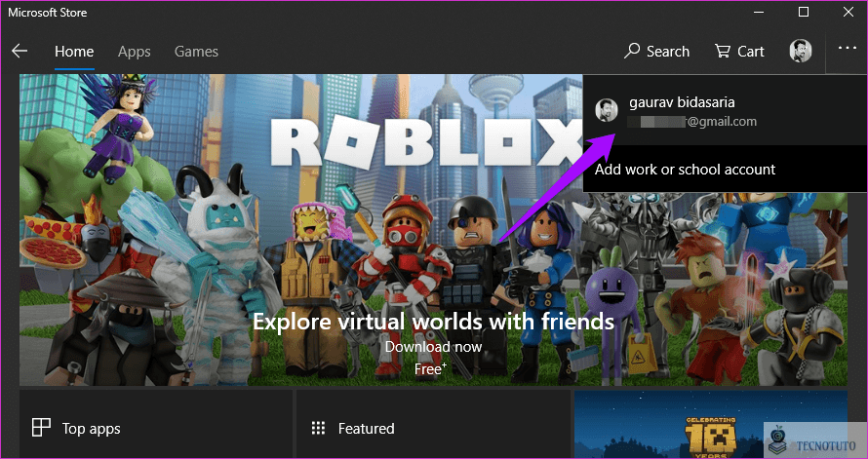Click the Top apps grid icon
868x459 pixels.
tap(41, 428)
